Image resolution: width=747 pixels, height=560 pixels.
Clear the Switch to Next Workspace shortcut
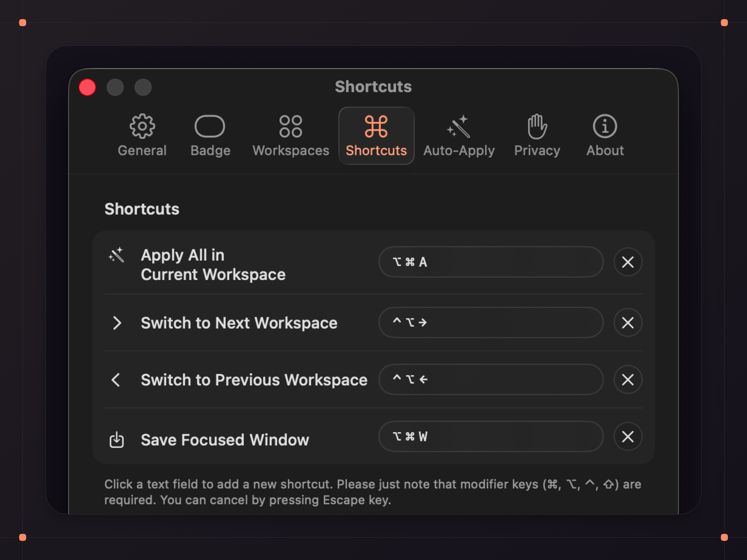tap(628, 323)
